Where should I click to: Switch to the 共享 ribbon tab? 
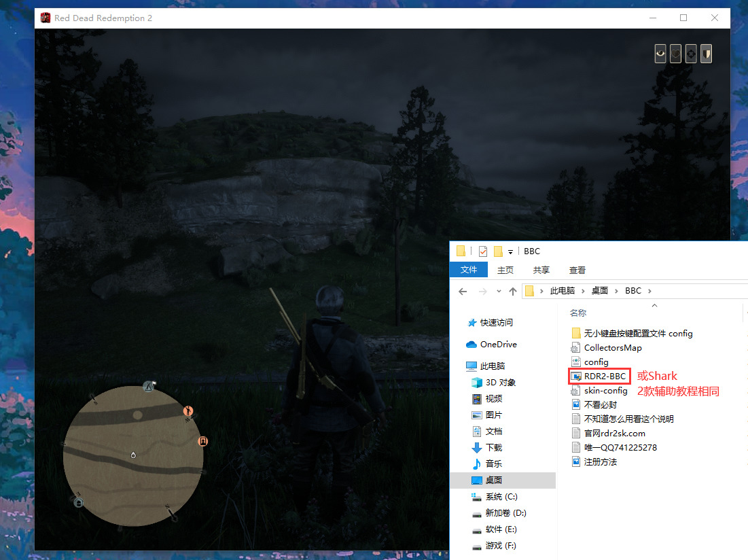(x=541, y=270)
